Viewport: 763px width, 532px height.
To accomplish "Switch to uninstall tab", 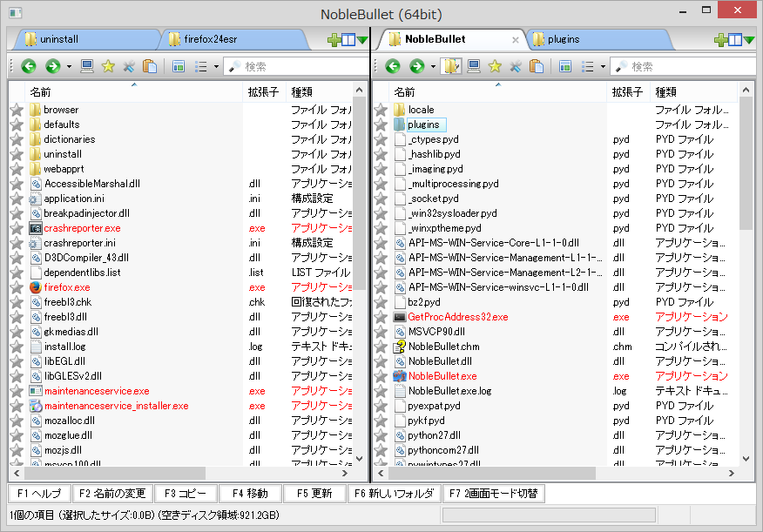I will (85, 39).
